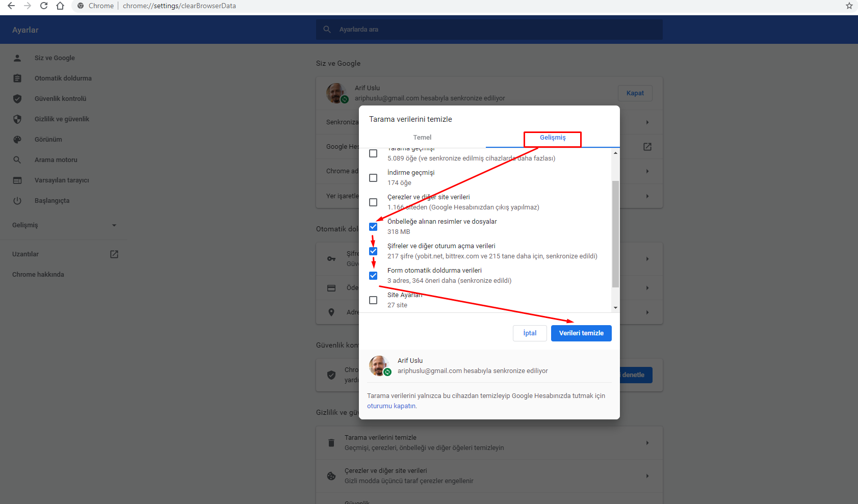Screen dimensions: 858x504
Task: Open Siz ve Google person icon
Action: pos(17,58)
